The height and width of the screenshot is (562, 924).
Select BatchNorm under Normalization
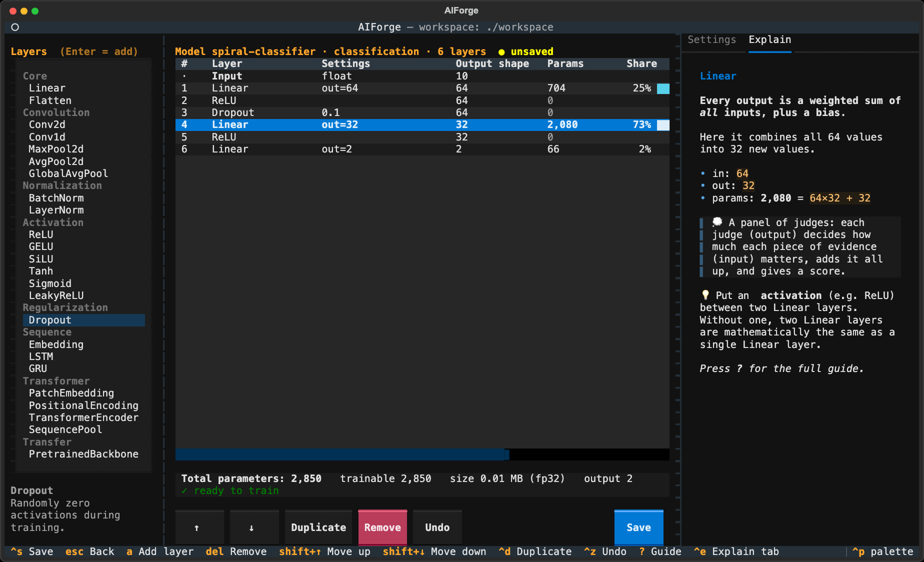56,198
